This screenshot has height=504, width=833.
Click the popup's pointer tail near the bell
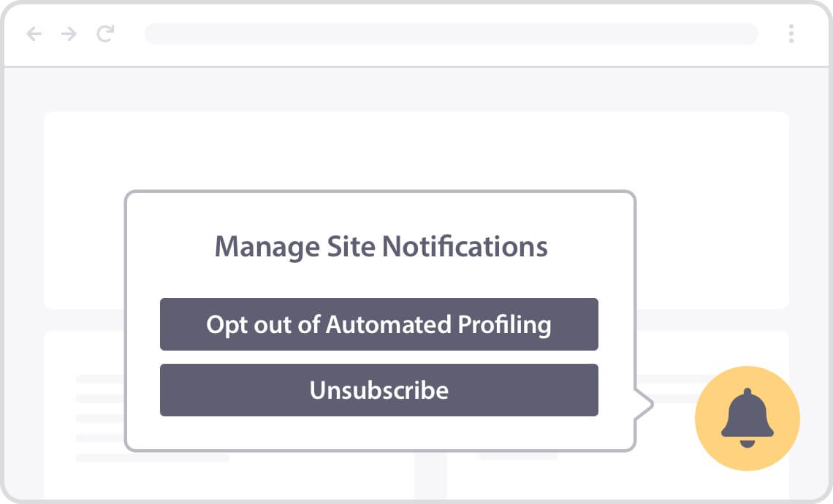click(x=644, y=404)
